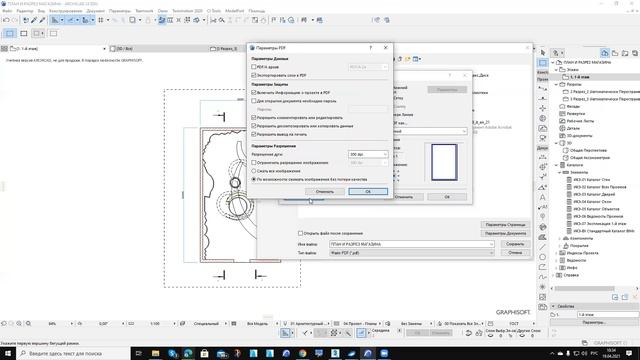Open the 200 dpi resolution dropdown
This screenshot has height=360, width=640.
coord(368,154)
